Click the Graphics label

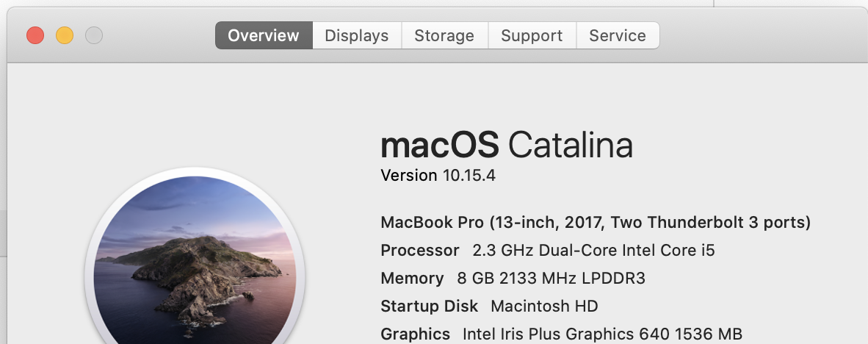[415, 334]
